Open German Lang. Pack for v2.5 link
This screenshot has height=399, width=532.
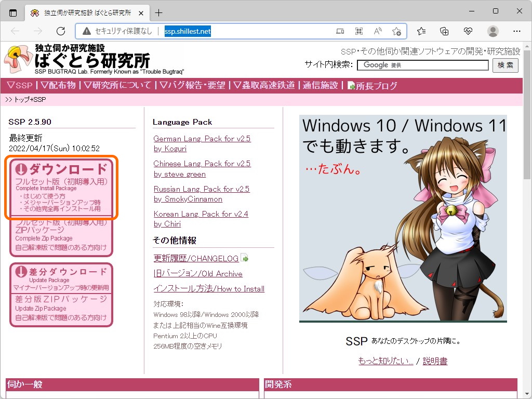tap(202, 143)
